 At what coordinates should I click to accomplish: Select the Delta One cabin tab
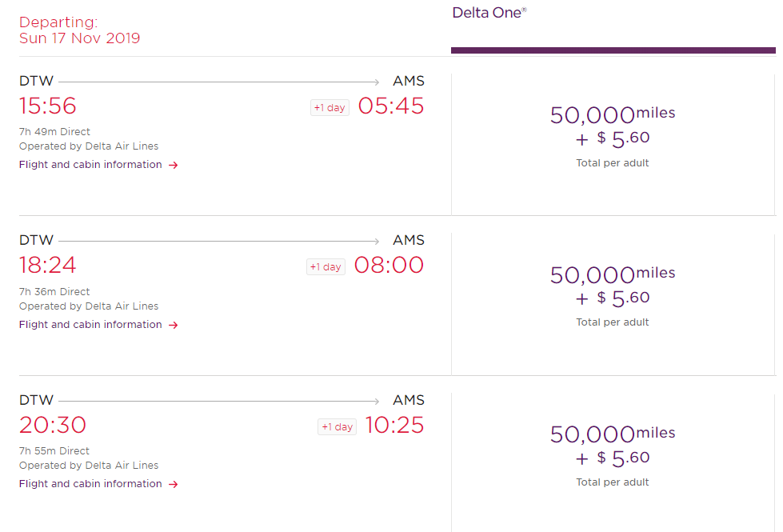tap(489, 13)
